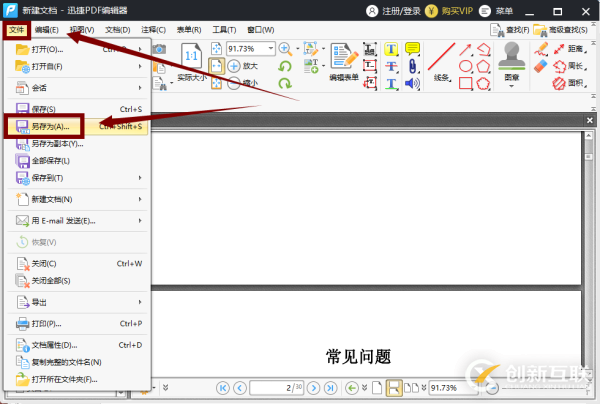
Task: Open the 表单(R) menu
Action: (189, 30)
